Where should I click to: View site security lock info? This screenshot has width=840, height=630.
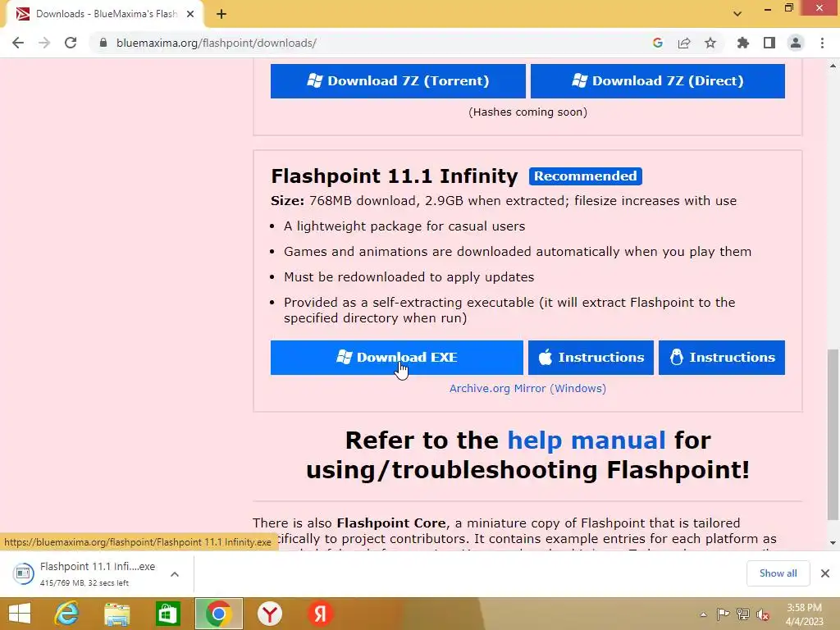103,43
